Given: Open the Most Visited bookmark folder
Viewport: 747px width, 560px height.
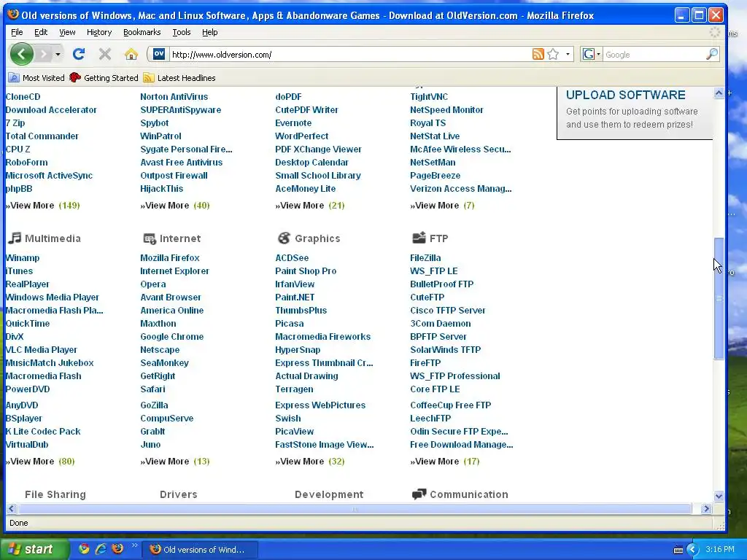Looking at the screenshot, I should (36, 77).
